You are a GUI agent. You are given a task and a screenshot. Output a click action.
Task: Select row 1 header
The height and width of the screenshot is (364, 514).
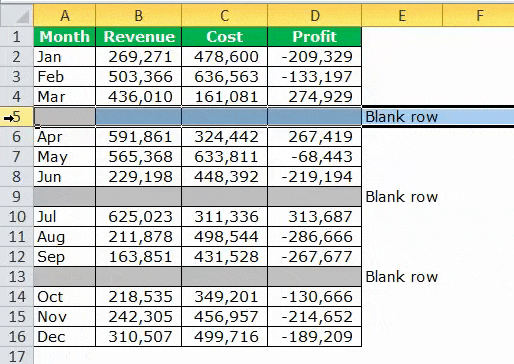(17, 37)
